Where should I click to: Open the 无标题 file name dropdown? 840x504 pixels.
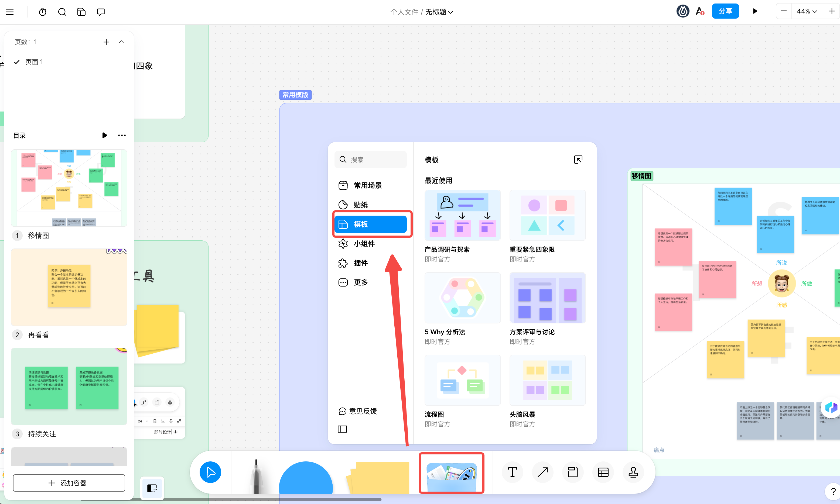[x=439, y=12]
